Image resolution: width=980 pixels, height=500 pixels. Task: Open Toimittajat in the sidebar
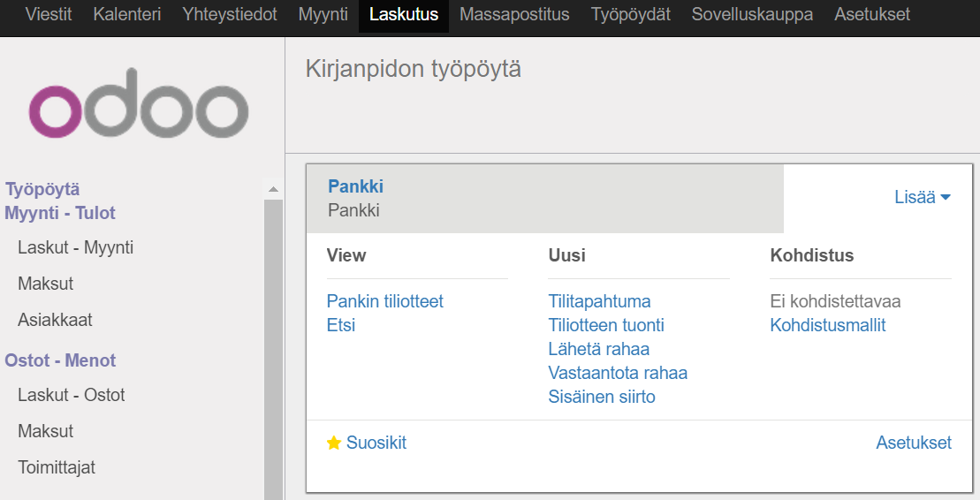57,467
